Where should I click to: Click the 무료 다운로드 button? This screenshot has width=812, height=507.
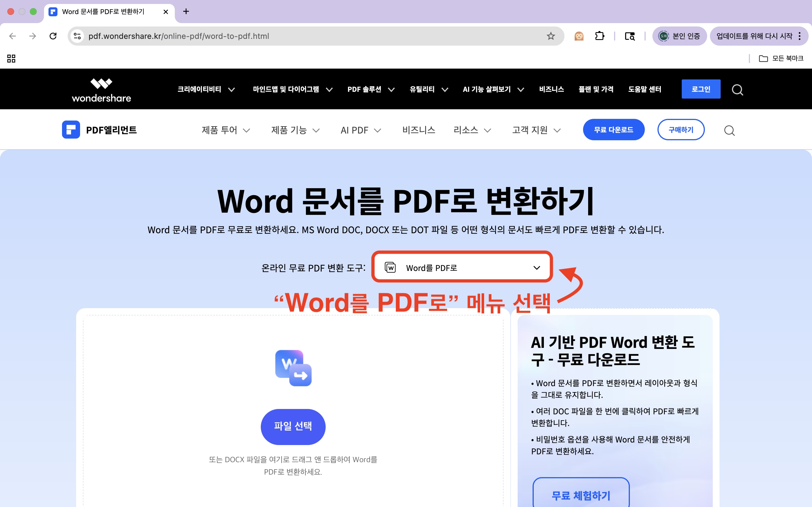click(x=614, y=130)
